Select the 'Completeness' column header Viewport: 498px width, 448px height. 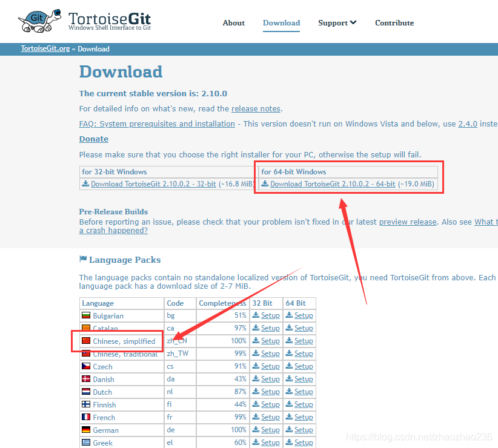pyautogui.click(x=222, y=303)
